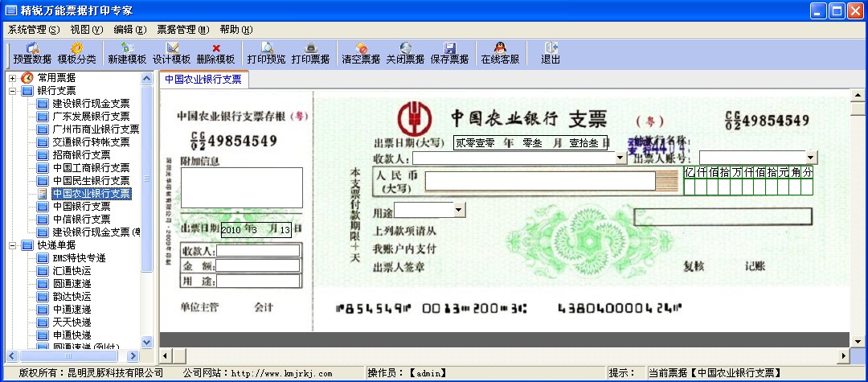Expand the 常用票据 tree node
This screenshot has width=868, height=382.
(13, 78)
